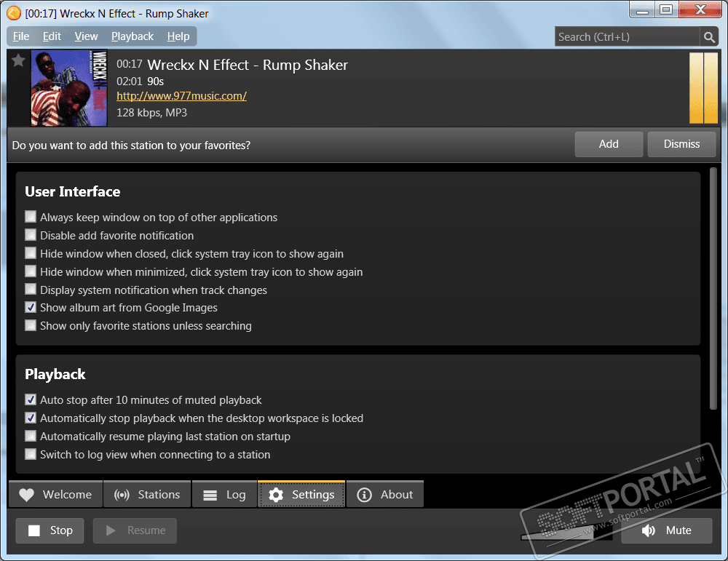This screenshot has height=561, width=728.
Task: Open the Wreckx N Effect album art thumbnail
Action: tap(68, 88)
